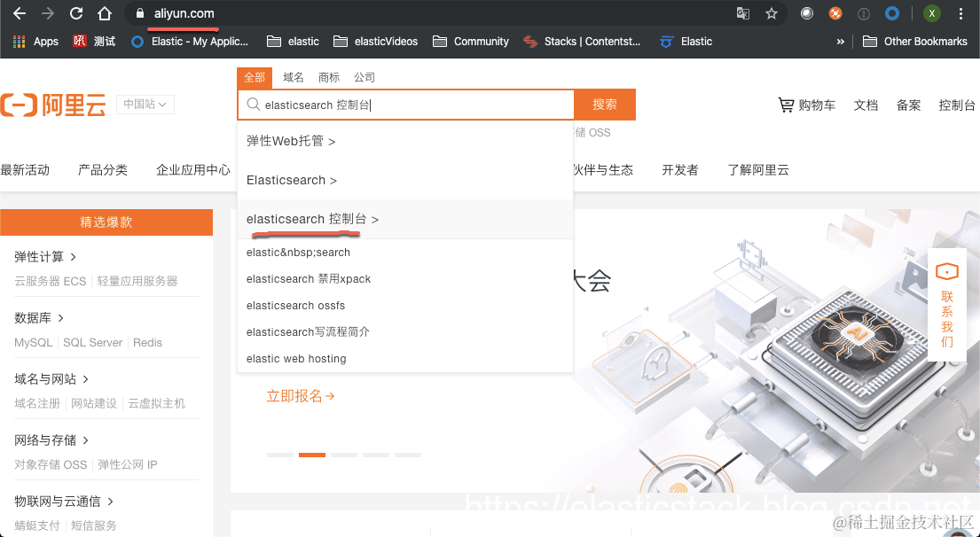Open Stacks | Contentst... bookmark
980x537 pixels.
pyautogui.click(x=582, y=42)
